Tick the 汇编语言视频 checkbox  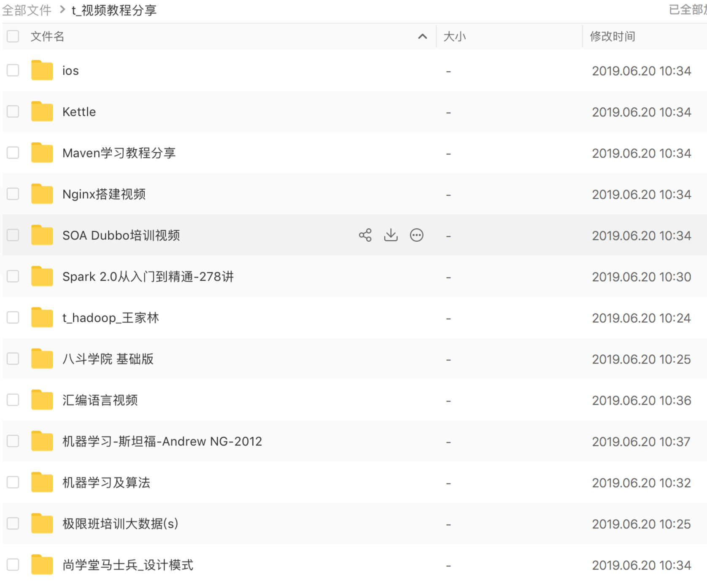[13, 400]
